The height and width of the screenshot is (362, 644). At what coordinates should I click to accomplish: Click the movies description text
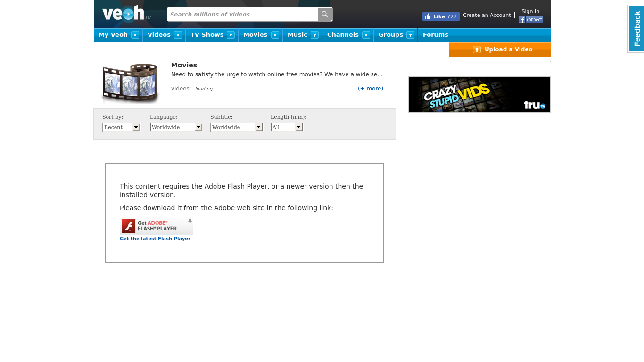277,74
